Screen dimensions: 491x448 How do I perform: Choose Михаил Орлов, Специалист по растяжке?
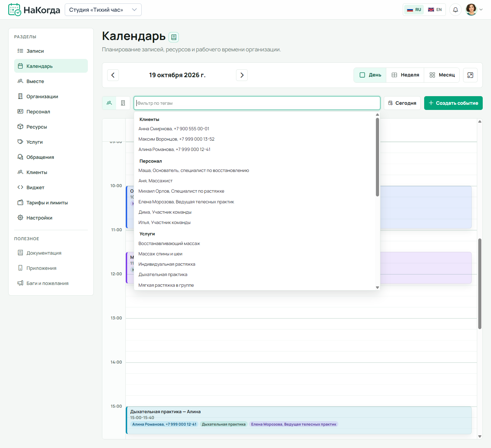pyautogui.click(x=255, y=191)
